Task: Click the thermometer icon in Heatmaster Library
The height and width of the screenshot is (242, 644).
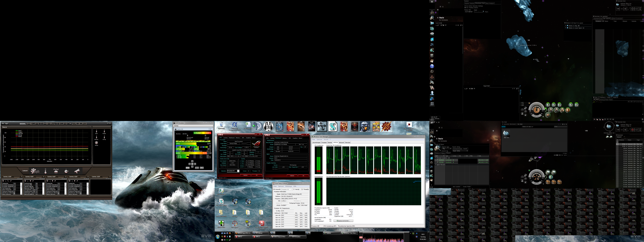Action: pyautogui.click(x=46, y=171)
